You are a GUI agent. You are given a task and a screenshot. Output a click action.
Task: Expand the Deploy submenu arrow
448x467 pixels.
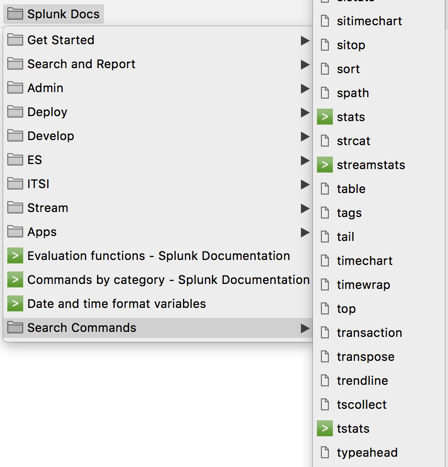pos(305,112)
